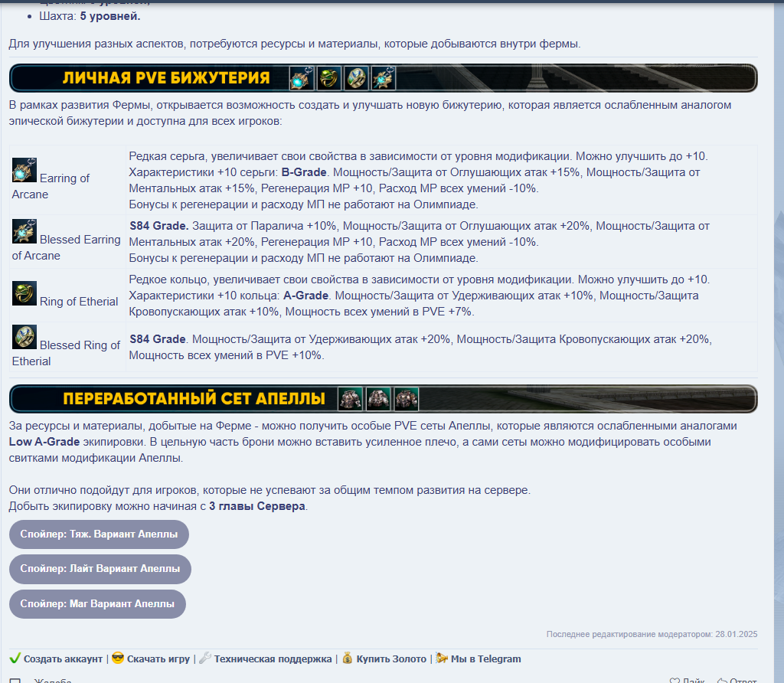Click first earring icon in jewelry banner

coord(302,78)
